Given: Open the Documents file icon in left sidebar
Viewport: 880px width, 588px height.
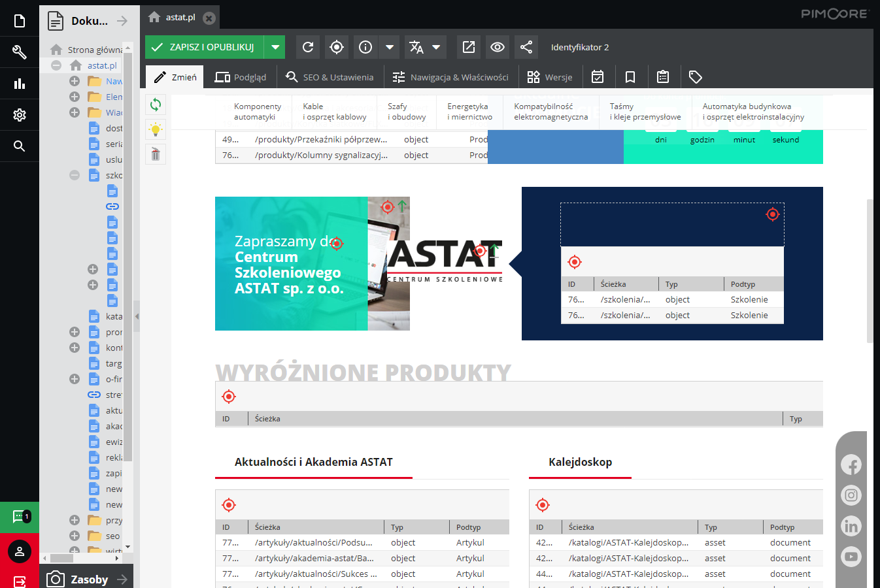Looking at the screenshot, I should (x=20, y=21).
